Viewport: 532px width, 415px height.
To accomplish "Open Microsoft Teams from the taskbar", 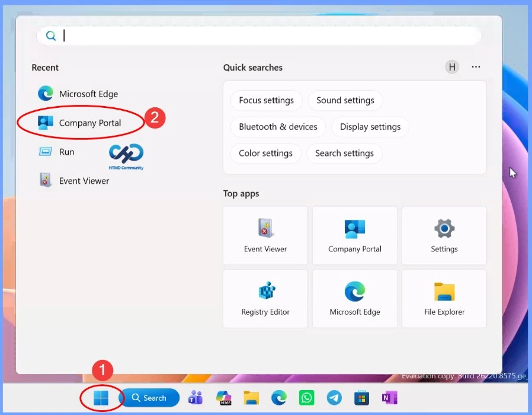I will 196,398.
